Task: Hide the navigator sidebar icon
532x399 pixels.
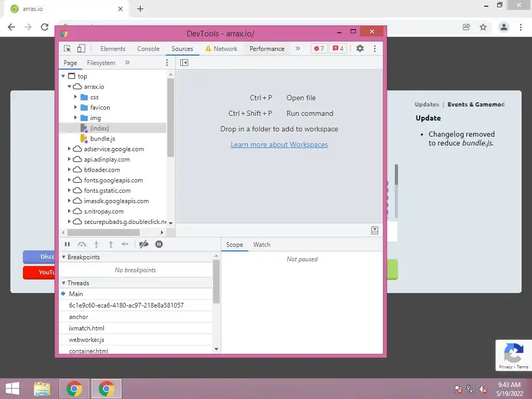Action: (x=184, y=62)
